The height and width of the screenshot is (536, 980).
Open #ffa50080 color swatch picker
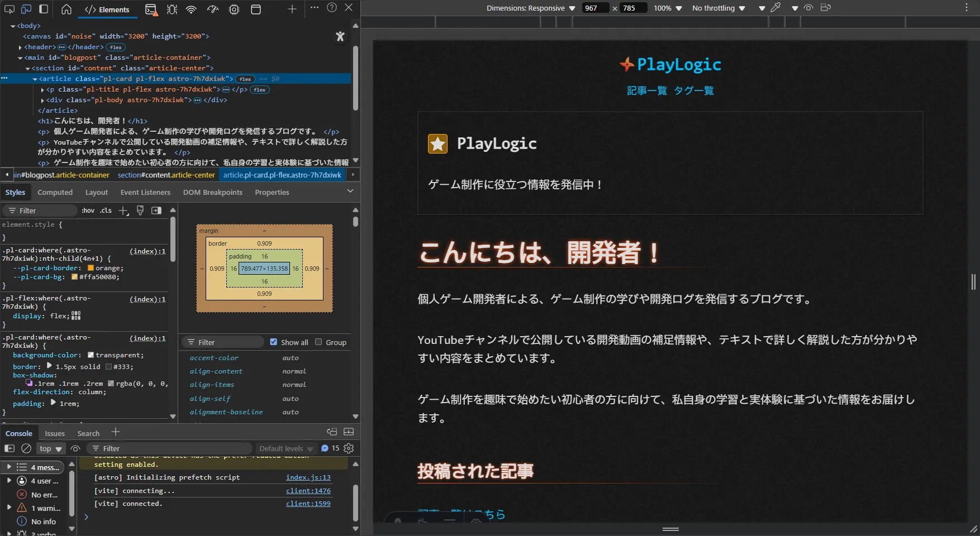coord(74,277)
